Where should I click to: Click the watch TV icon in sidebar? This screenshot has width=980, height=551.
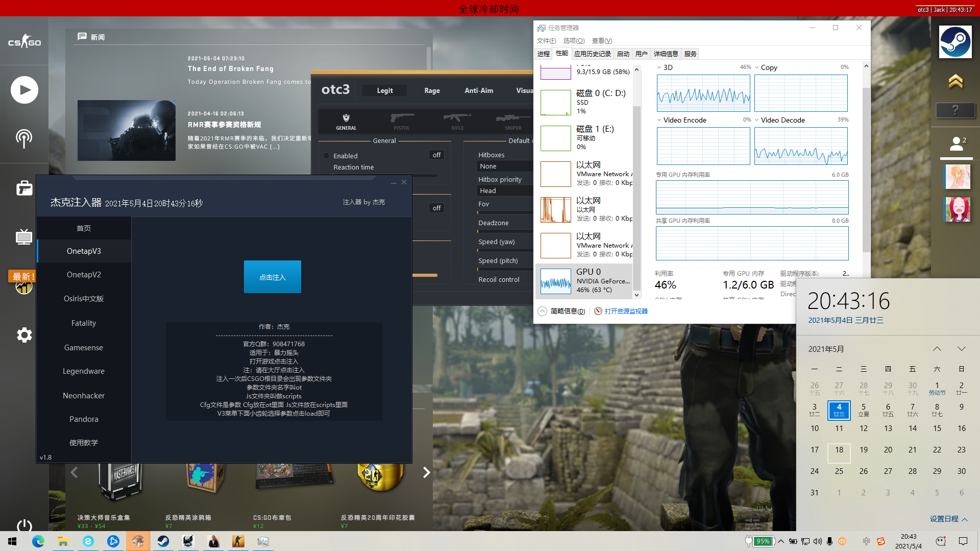24,236
